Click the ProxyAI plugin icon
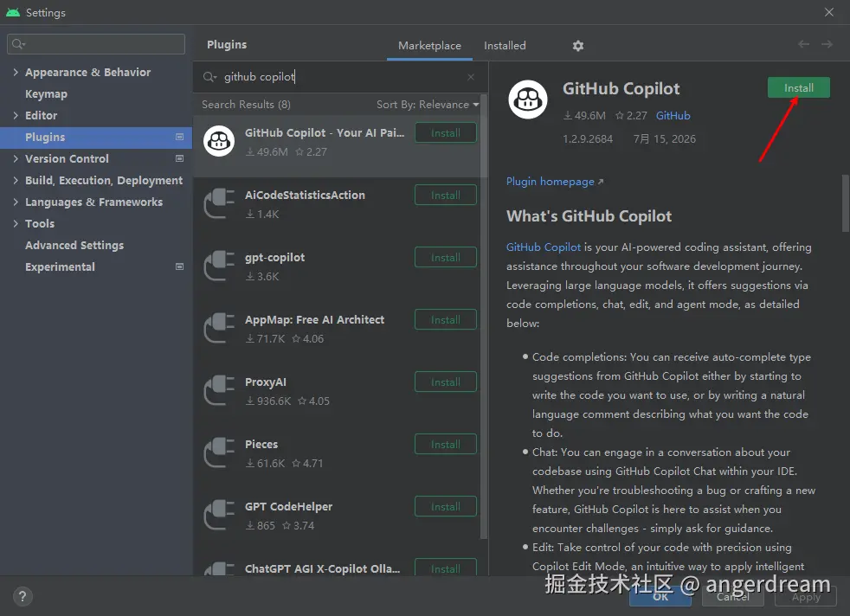850x616 pixels. [219, 390]
